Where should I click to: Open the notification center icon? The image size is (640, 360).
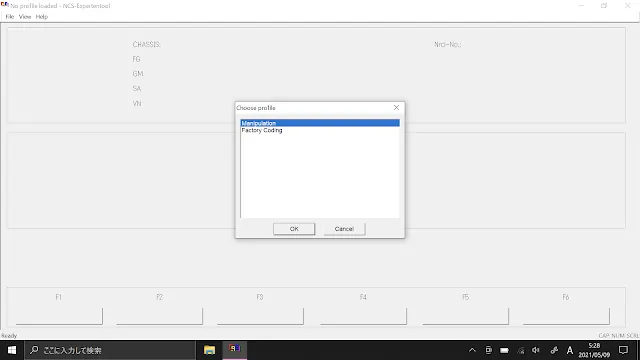[x=623, y=350]
